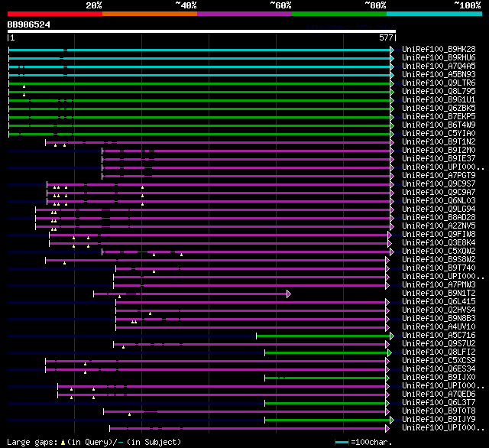Select the UniRef100_C5XQW2 label
Image resolution: width=489 pixels, height=448 pixels.
click(439, 252)
